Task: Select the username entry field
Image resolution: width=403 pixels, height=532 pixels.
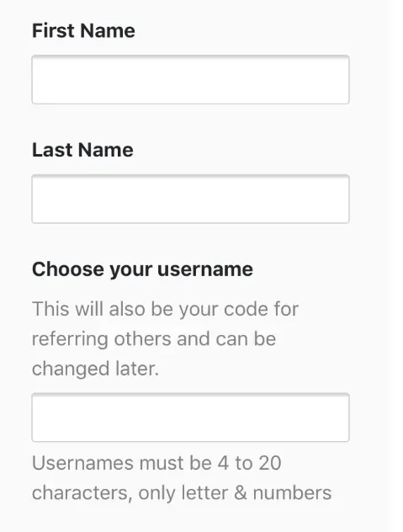Action: pos(190,418)
